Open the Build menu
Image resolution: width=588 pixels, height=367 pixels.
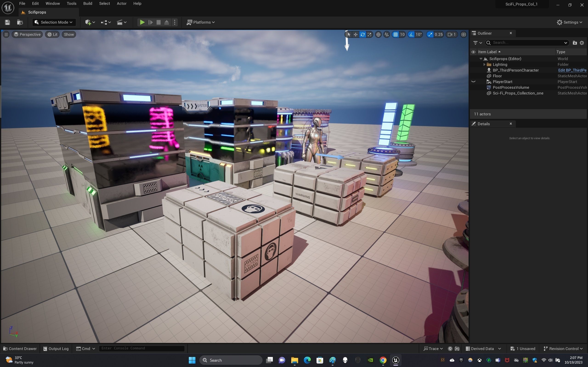point(88,3)
